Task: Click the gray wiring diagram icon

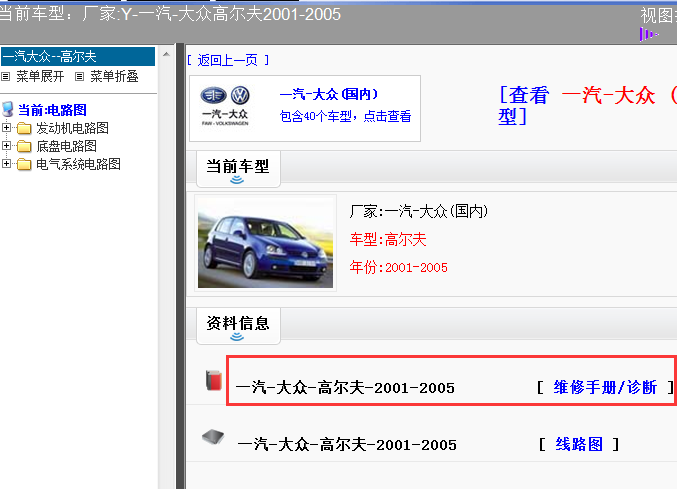Action: click(x=213, y=437)
